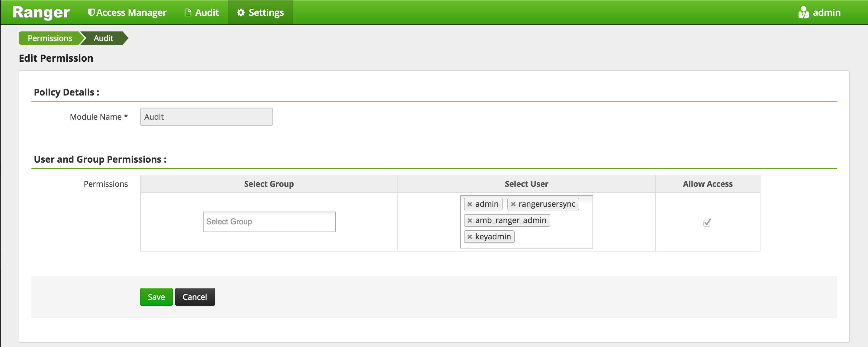
Task: Click the Settings gear icon
Action: pyautogui.click(x=241, y=12)
